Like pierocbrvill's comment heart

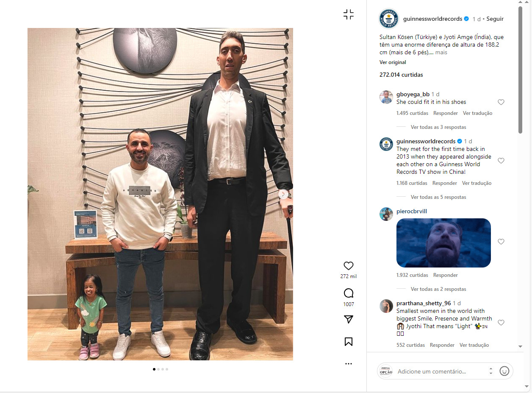[x=501, y=242]
